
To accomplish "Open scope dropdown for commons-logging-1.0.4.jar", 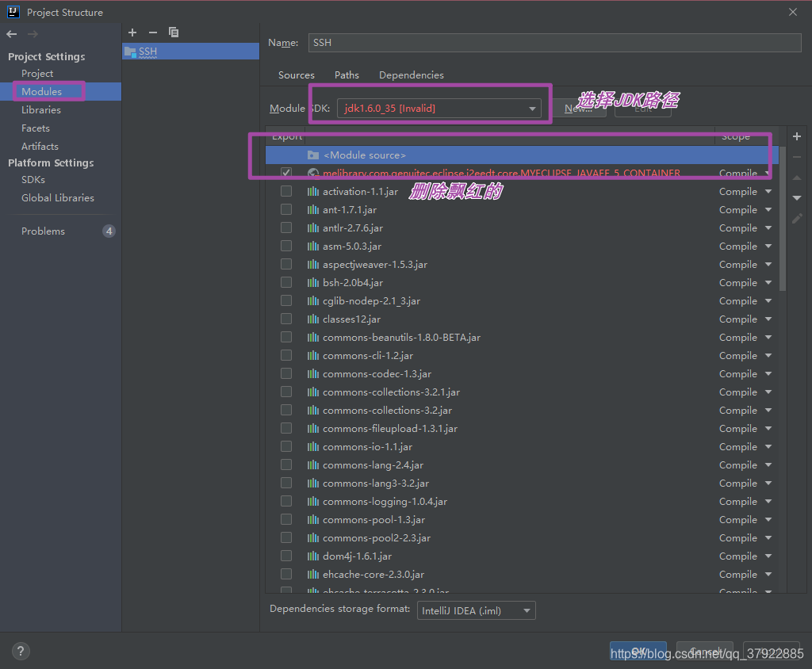I will 768,501.
